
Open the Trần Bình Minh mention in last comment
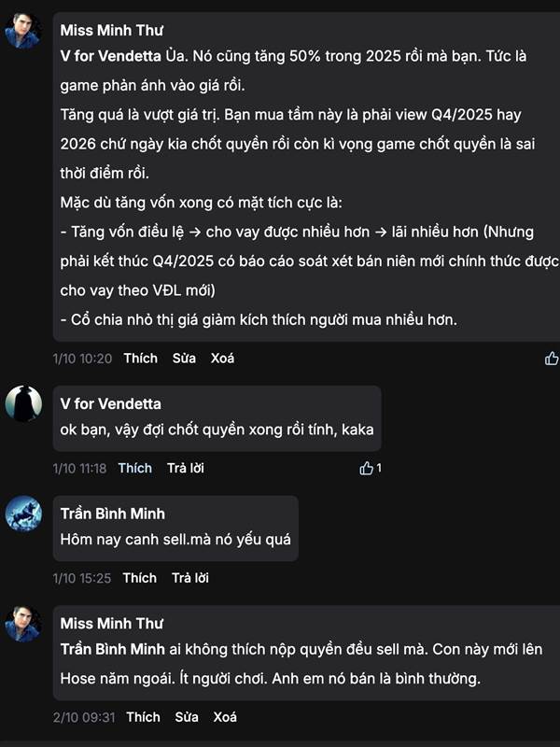click(x=113, y=649)
